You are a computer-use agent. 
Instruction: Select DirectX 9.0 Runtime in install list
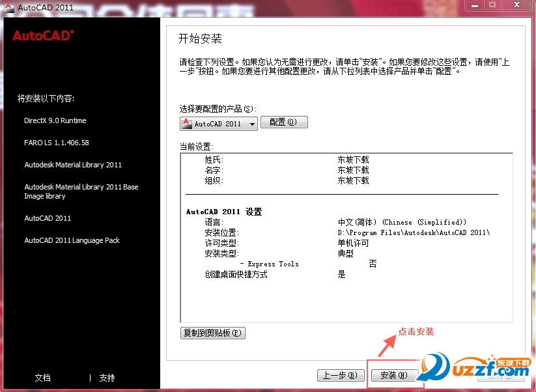click(x=55, y=120)
